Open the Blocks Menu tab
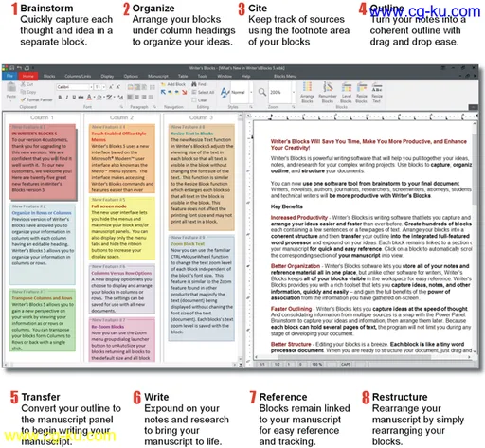This screenshot has width=485, height=448. (285, 76)
